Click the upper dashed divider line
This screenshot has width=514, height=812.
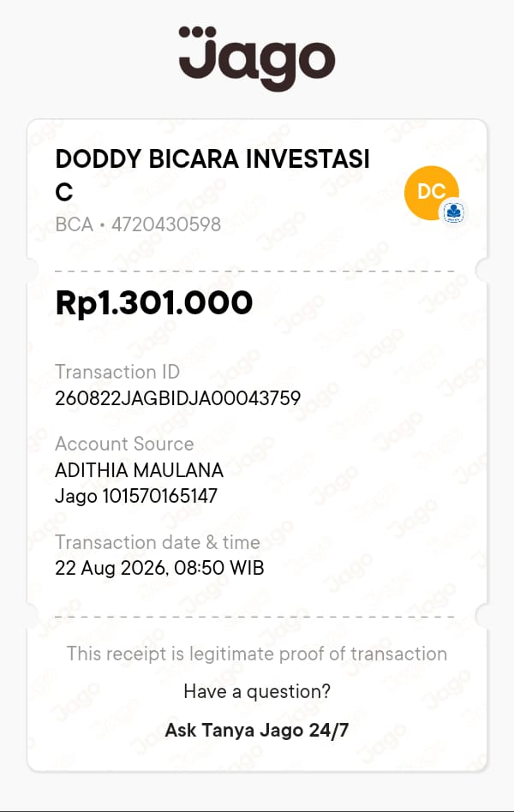tap(254, 271)
